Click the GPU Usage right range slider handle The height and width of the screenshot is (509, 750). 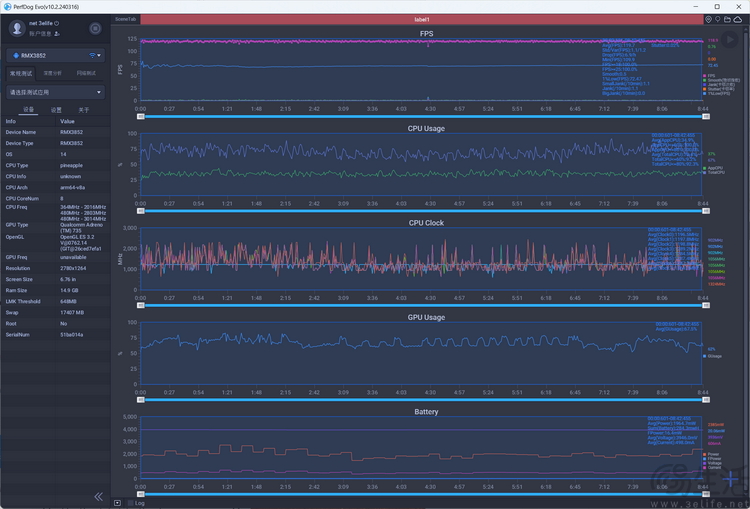pos(706,400)
